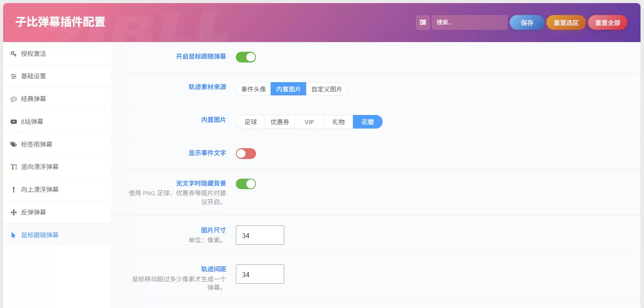Choose the 自定义图片 source option
The width and height of the screenshot is (644, 308).
coord(327,89)
